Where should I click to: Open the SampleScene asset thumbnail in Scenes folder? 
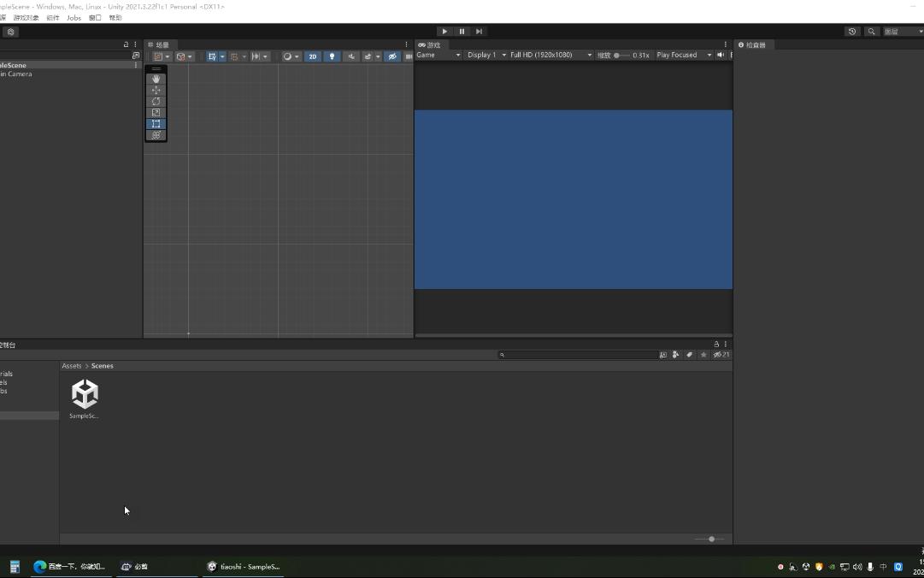pyautogui.click(x=84, y=394)
